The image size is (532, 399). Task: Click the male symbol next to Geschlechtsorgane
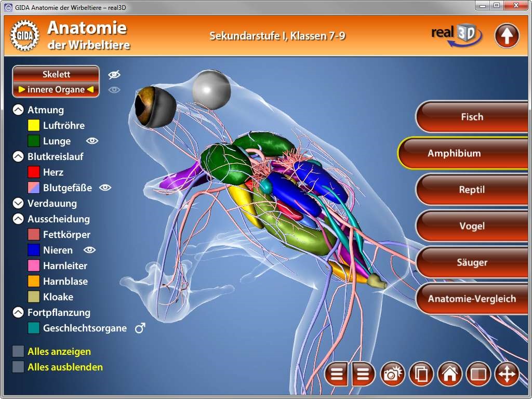[140, 328]
